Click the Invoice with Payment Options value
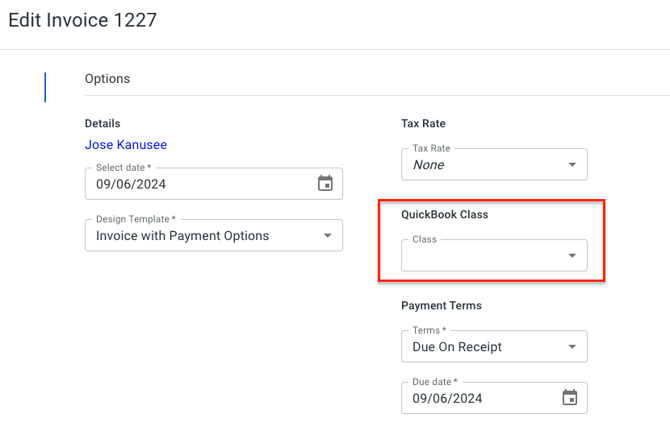Viewport: 670px width, 435px height. click(182, 236)
